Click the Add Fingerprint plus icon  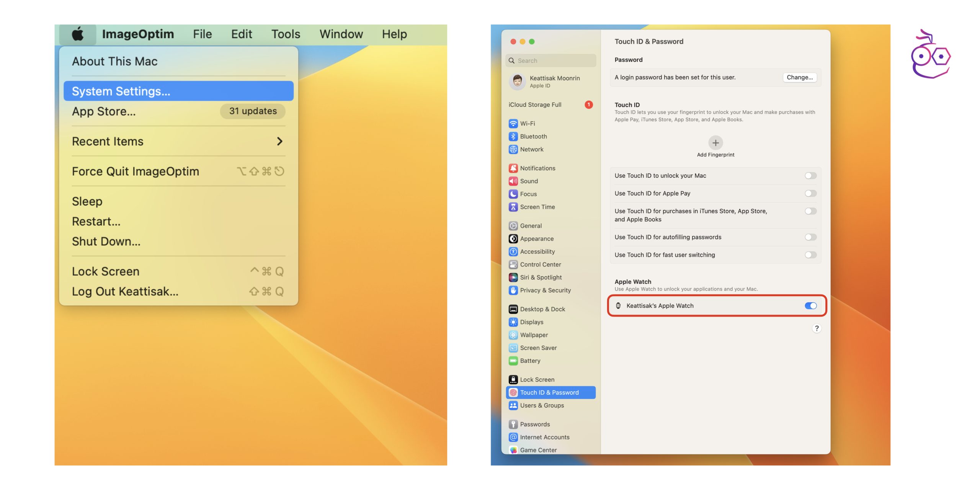(x=715, y=143)
